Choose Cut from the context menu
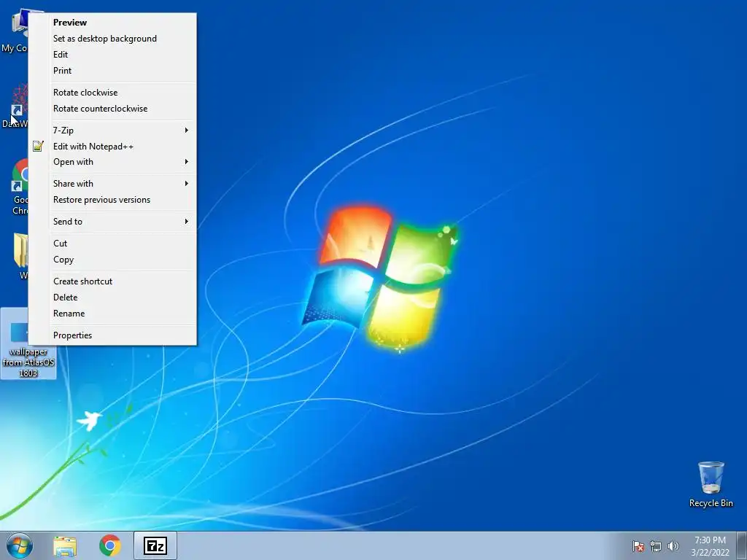 [112, 244]
